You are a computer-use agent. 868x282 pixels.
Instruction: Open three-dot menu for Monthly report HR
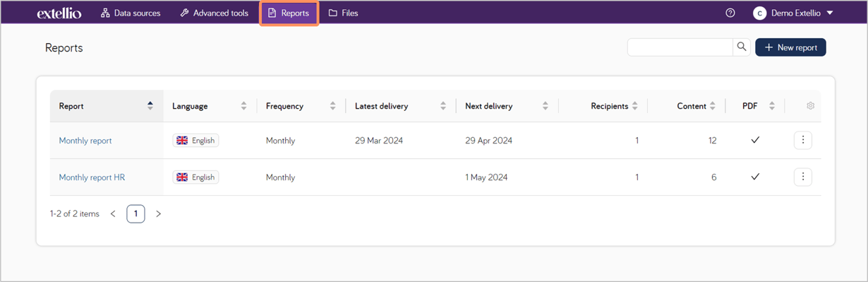coord(802,177)
